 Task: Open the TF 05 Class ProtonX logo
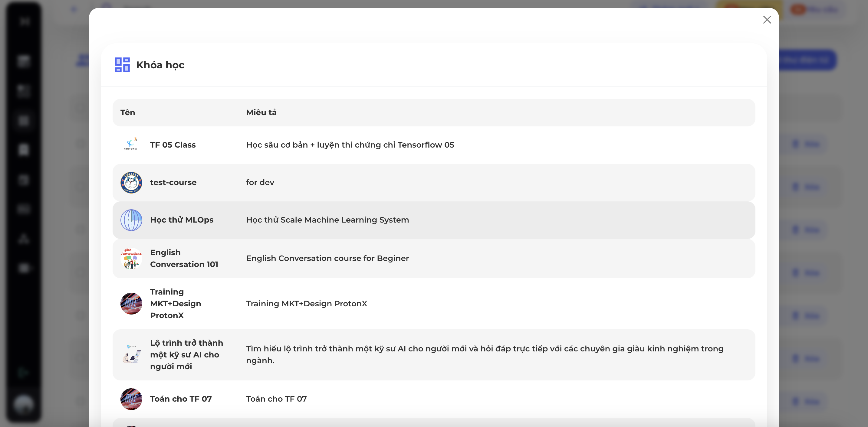[131, 145]
